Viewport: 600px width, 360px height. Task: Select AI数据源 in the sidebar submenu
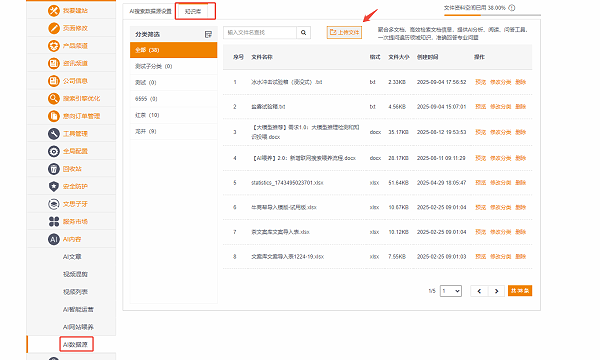75,345
